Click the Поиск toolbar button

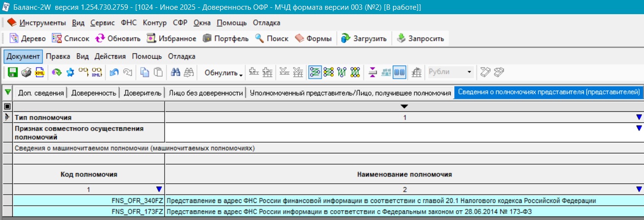click(272, 39)
